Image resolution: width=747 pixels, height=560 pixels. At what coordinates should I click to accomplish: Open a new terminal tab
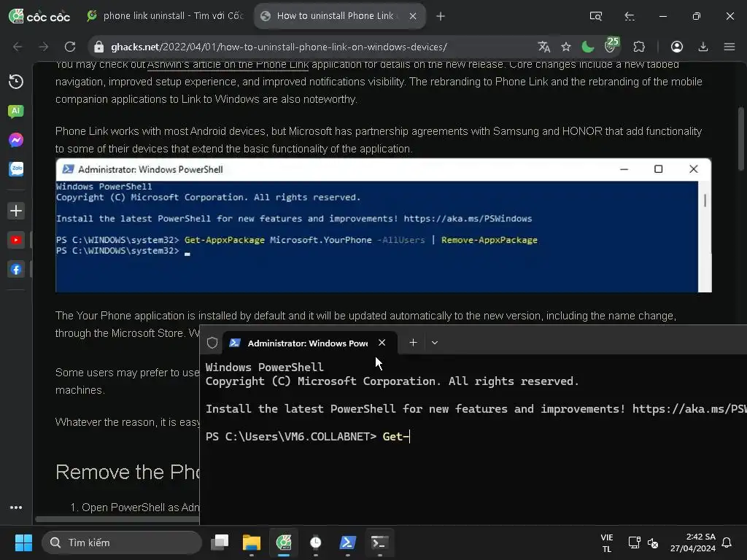pos(413,343)
